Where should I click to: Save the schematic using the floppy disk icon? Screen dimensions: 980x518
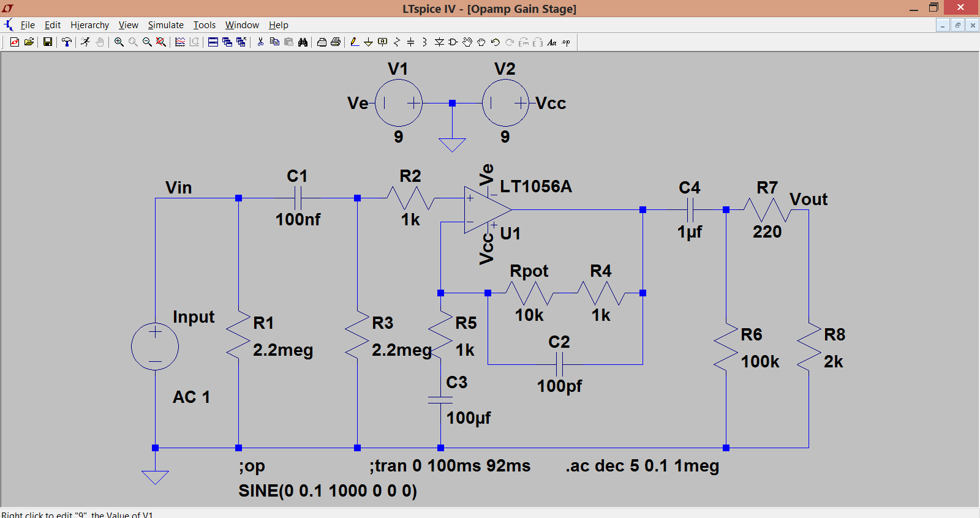(x=48, y=42)
